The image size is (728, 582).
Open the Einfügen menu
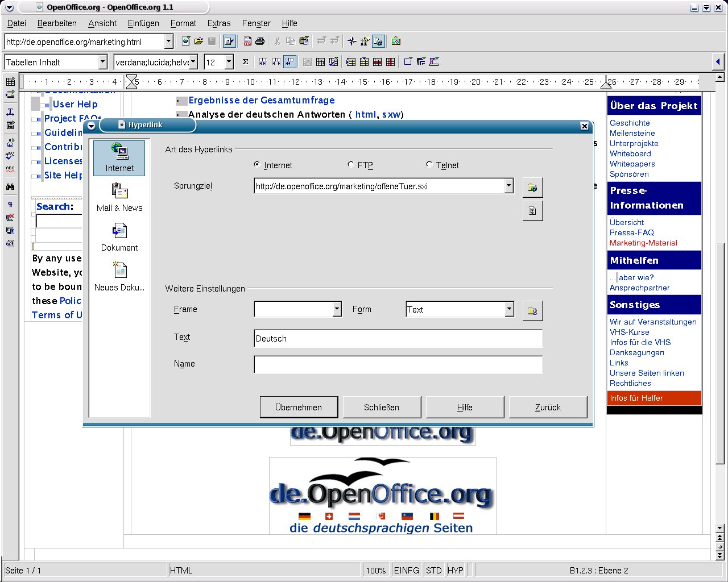pos(143,23)
